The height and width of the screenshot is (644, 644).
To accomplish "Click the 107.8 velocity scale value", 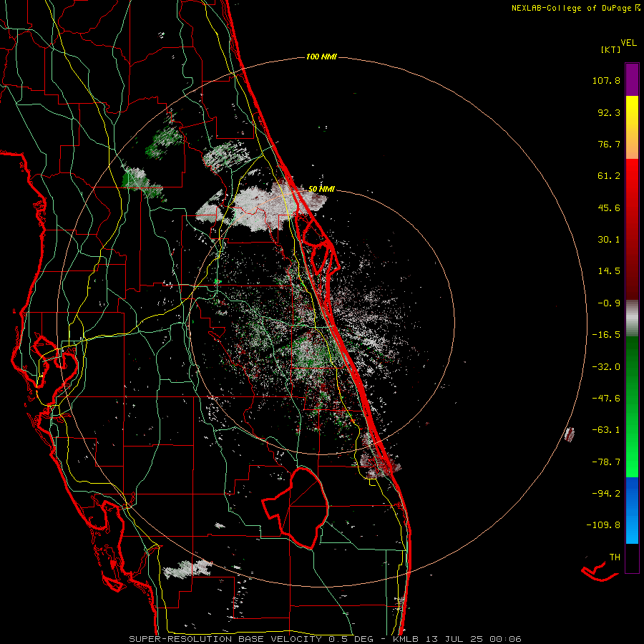I will pyautogui.click(x=606, y=80).
